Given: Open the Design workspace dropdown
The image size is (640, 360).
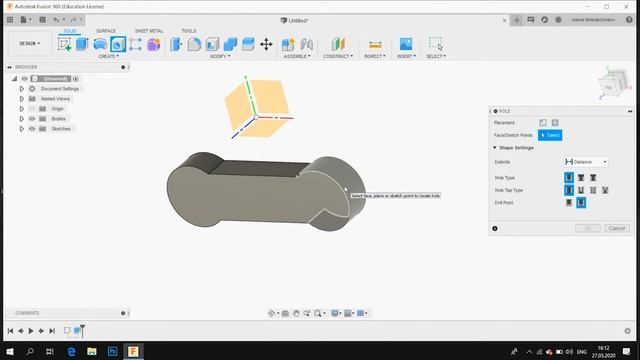Looking at the screenshot, I should pos(29,43).
